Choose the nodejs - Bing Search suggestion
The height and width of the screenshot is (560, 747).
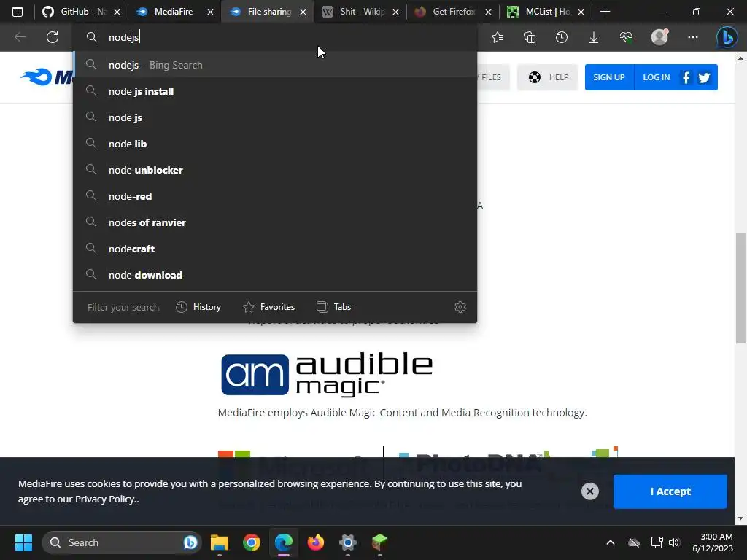275,65
